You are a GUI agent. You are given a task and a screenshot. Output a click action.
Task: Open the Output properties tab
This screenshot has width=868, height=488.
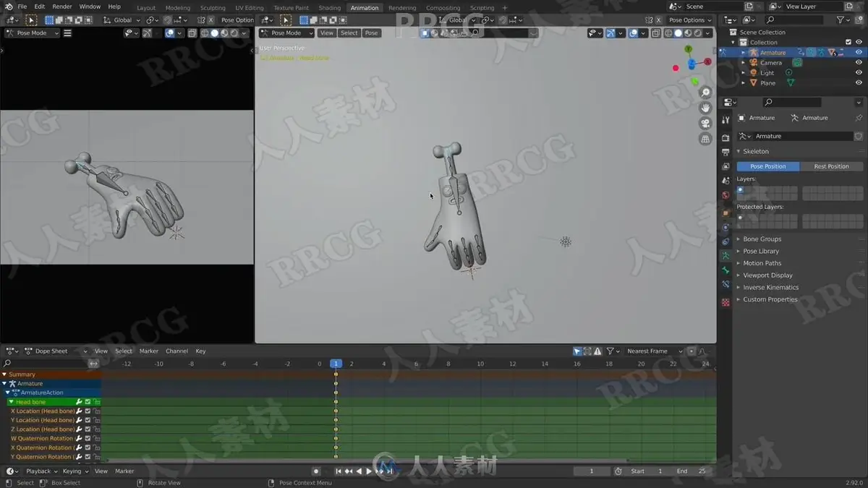(726, 153)
